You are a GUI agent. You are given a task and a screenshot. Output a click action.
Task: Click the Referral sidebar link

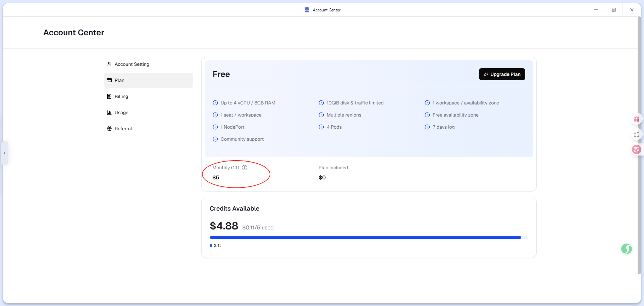(123, 129)
